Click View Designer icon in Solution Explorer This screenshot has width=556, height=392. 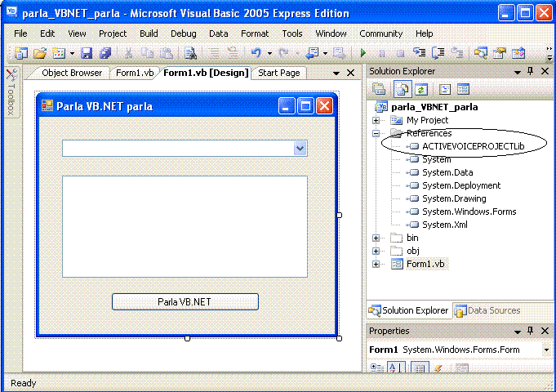463,89
